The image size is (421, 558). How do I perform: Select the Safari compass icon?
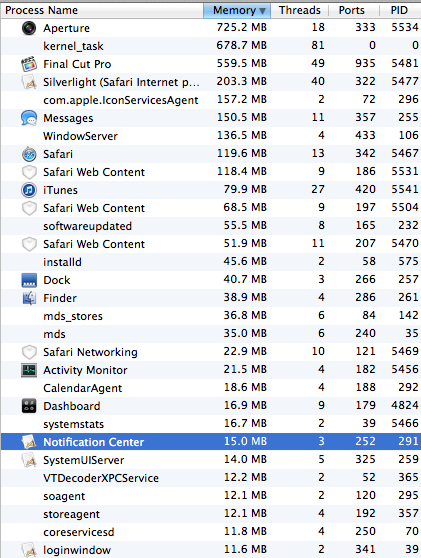[29, 154]
